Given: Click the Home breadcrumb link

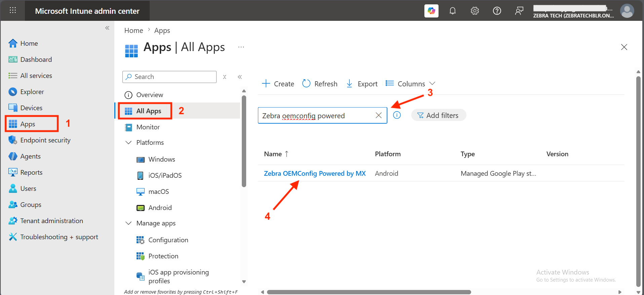Looking at the screenshot, I should (x=134, y=31).
